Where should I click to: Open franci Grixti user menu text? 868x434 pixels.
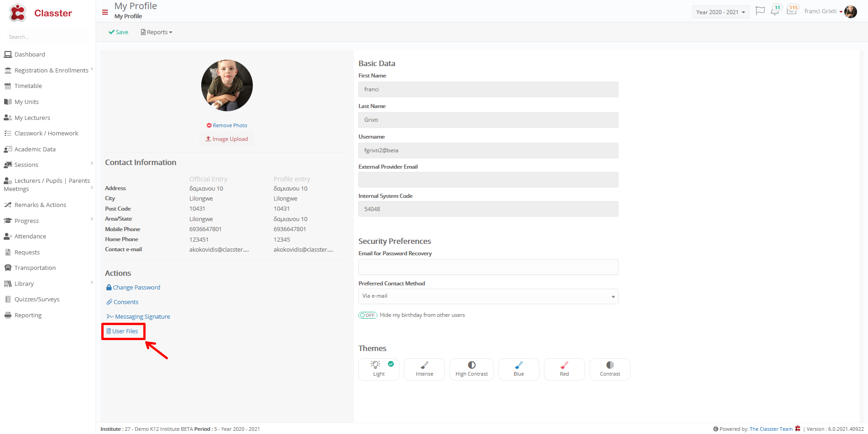click(x=820, y=11)
